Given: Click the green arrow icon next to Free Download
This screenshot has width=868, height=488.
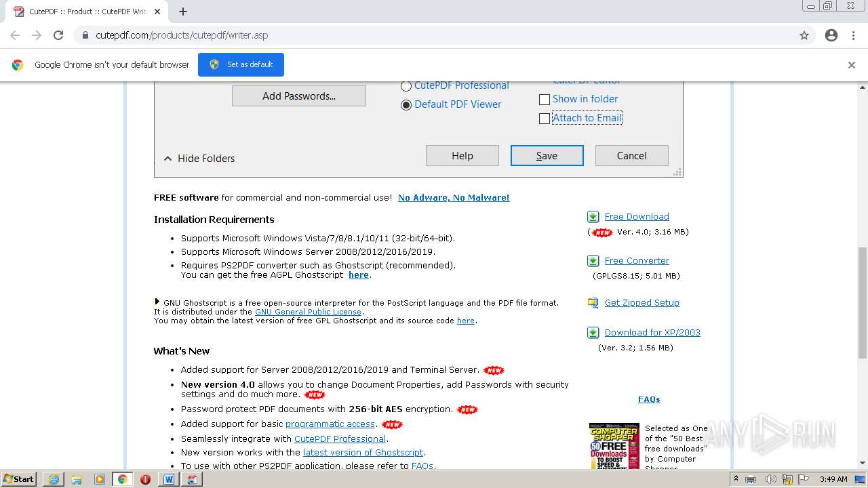Looking at the screenshot, I should pyautogui.click(x=593, y=217).
